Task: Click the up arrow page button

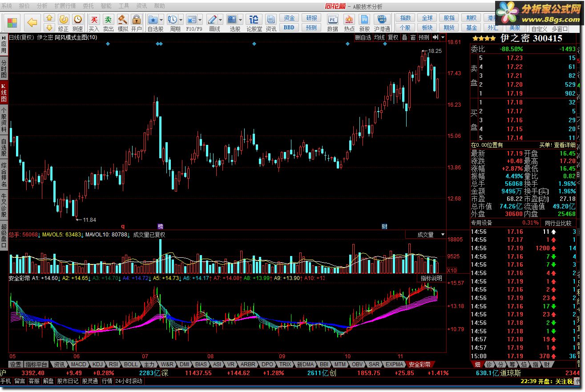Action: (49, 18)
